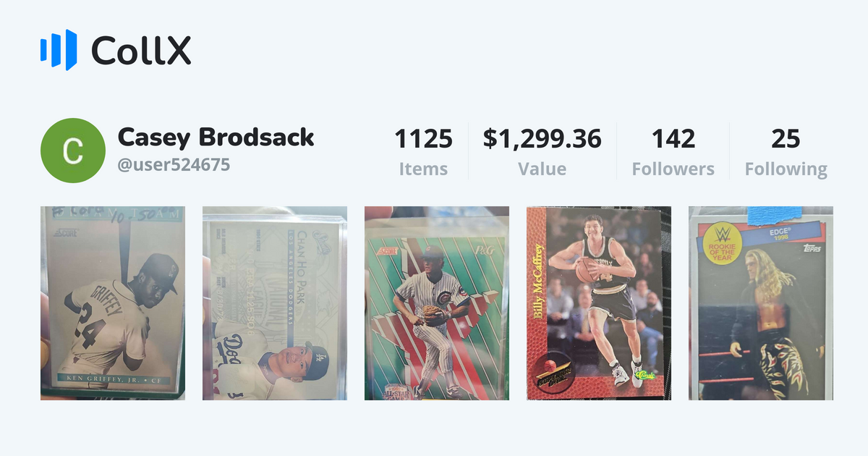Open the Cubs All-Star Score card

[x=437, y=303]
